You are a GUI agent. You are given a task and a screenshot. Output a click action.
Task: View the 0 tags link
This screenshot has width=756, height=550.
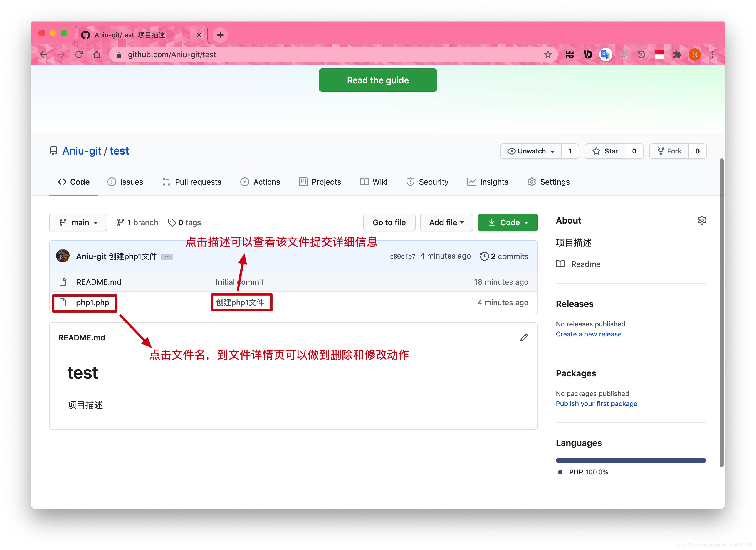184,222
